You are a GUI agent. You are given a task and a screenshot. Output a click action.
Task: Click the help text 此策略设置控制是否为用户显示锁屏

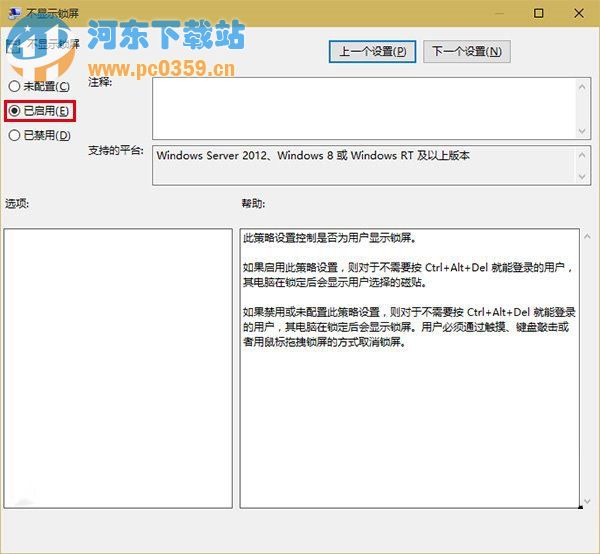pyautogui.click(x=330, y=238)
